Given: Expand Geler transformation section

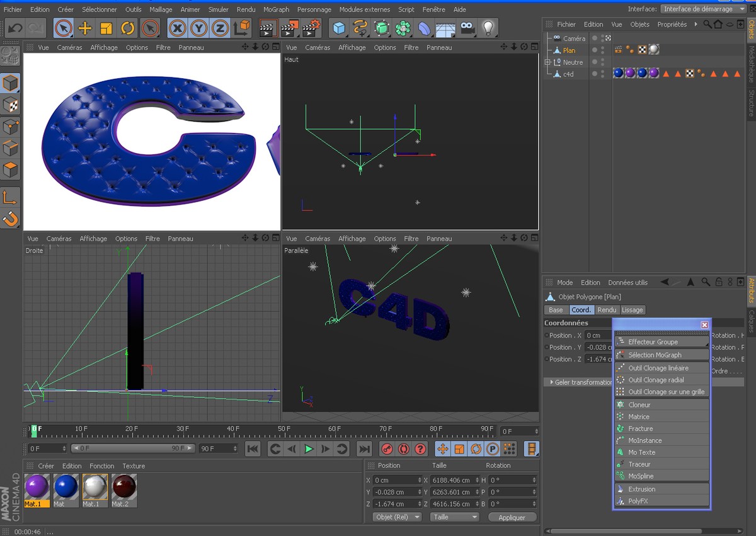Looking at the screenshot, I should 553,382.
